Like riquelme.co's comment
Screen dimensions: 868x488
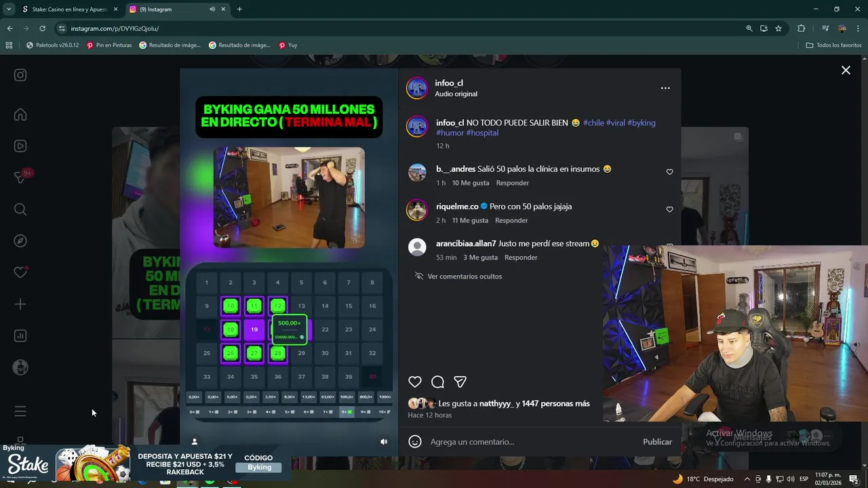(669, 209)
